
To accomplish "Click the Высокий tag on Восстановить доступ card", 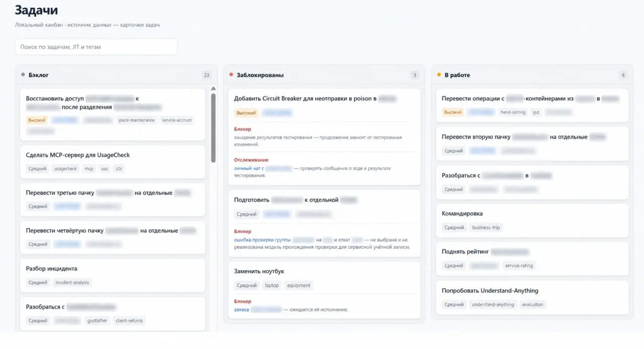I will point(37,120).
